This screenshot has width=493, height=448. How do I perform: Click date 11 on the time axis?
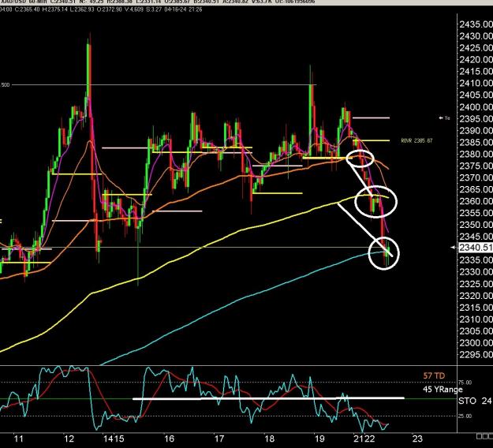[19, 439]
